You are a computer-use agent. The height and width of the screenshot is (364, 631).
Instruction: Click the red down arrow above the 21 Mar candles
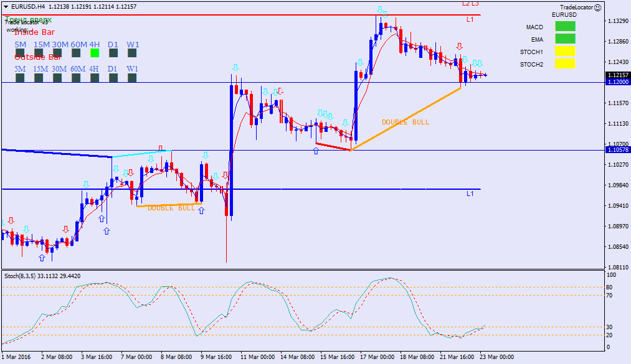click(x=459, y=46)
